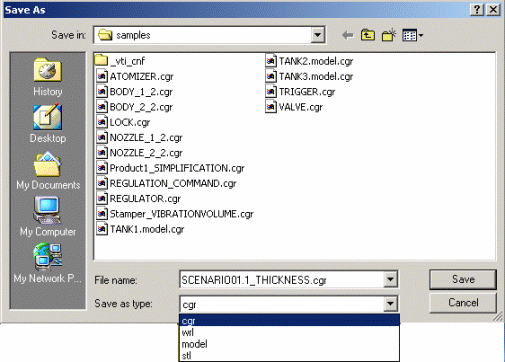Click the Stamper_VIBRATIONVOLUME.cgr file icon

pos(102,214)
